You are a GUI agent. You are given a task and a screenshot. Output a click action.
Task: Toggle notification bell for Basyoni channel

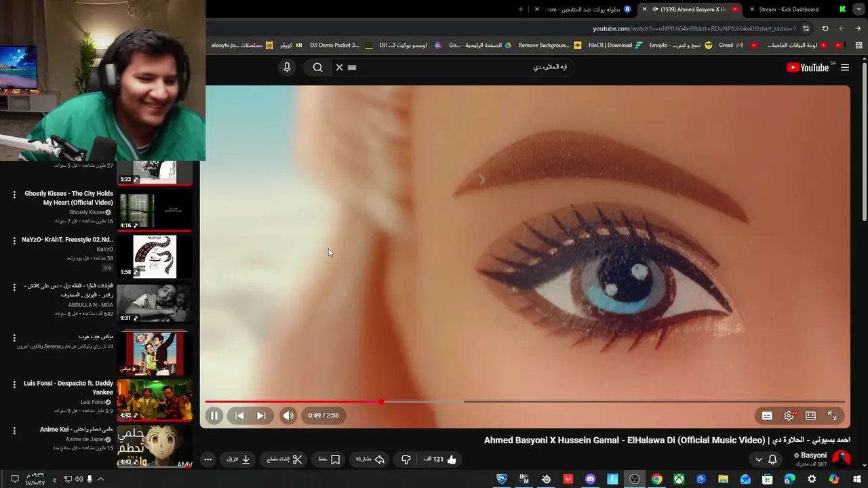tap(772, 460)
